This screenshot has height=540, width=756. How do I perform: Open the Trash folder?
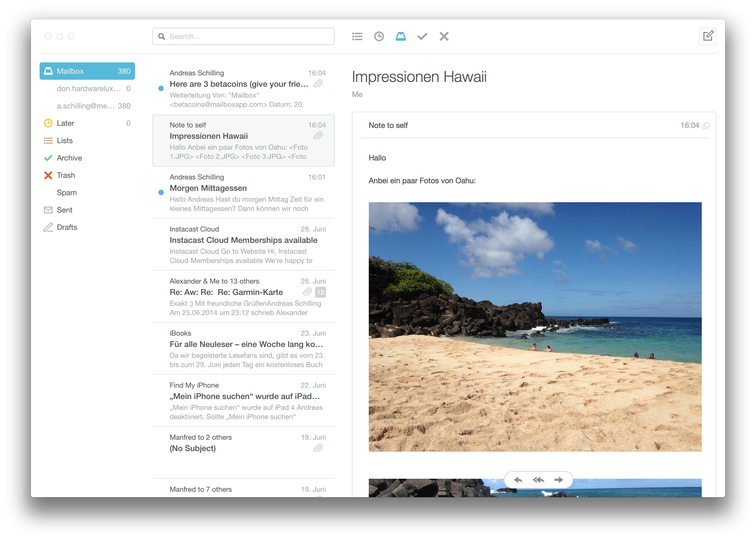click(87, 175)
